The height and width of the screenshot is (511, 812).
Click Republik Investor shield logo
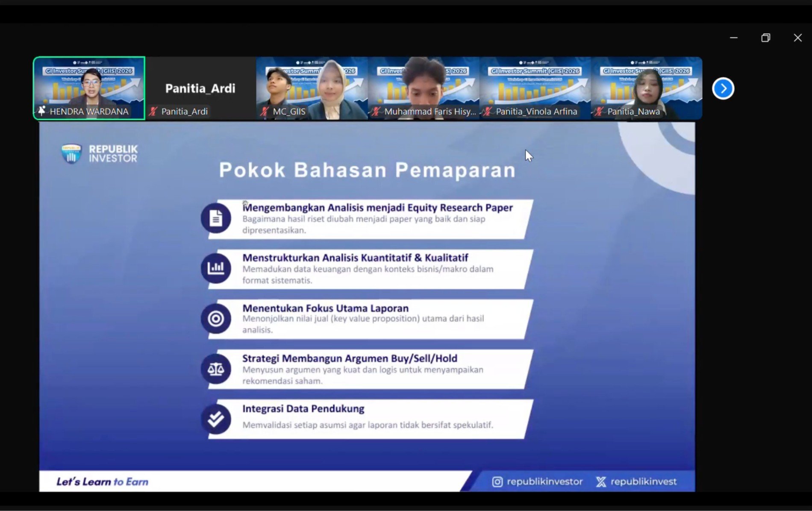tap(71, 153)
